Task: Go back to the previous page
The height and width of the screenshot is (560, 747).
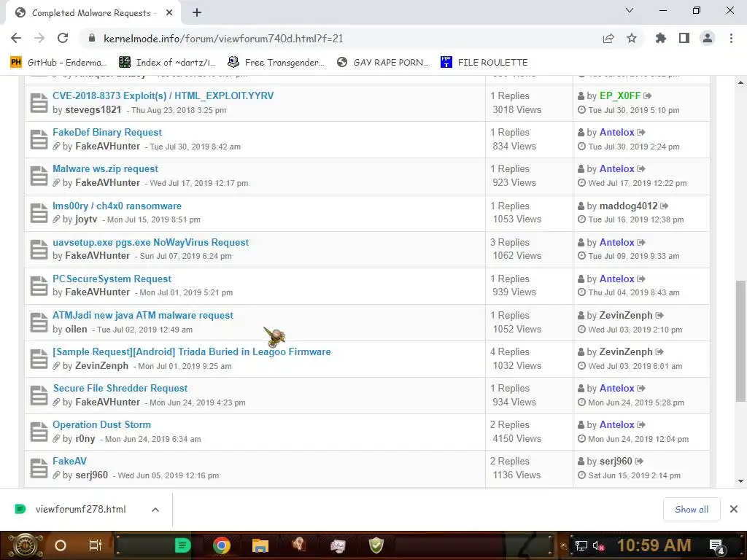Action: pyautogui.click(x=16, y=38)
